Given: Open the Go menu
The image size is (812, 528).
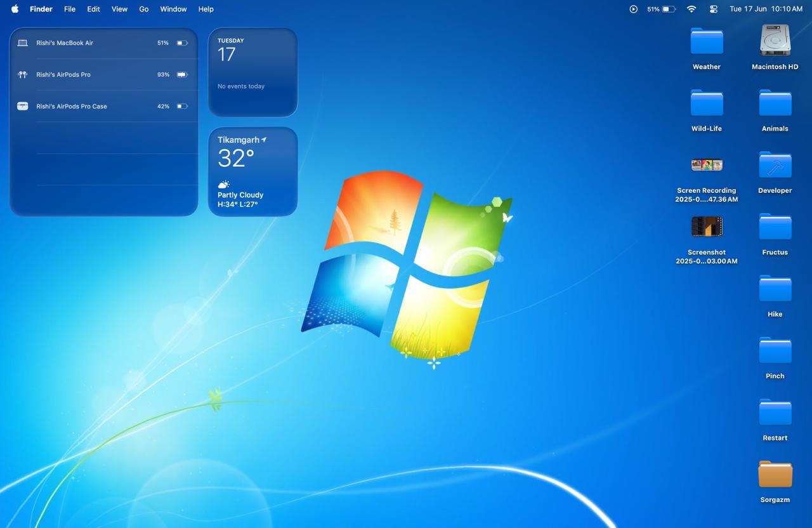Looking at the screenshot, I should tap(144, 9).
